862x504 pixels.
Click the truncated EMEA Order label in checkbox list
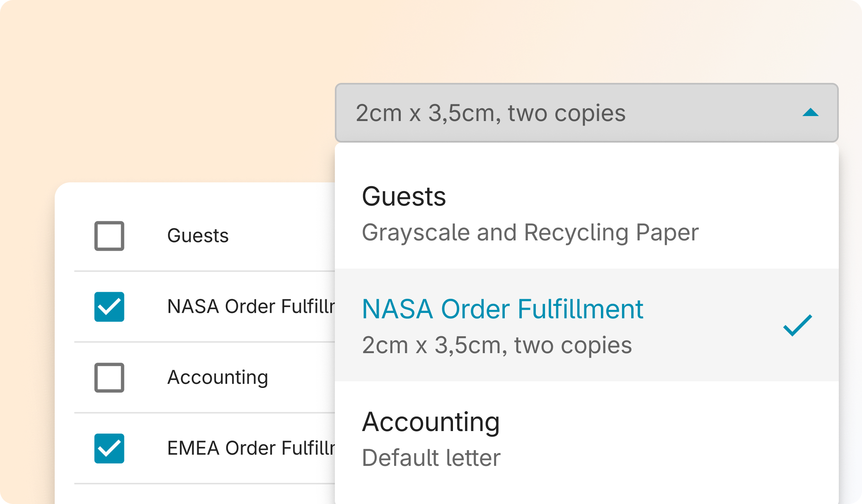coord(251,448)
